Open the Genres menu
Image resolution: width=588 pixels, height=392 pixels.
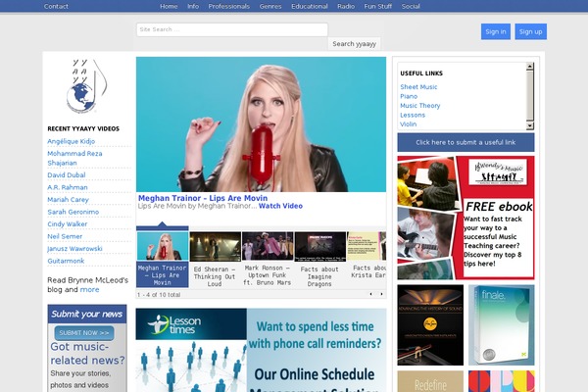coord(270,6)
